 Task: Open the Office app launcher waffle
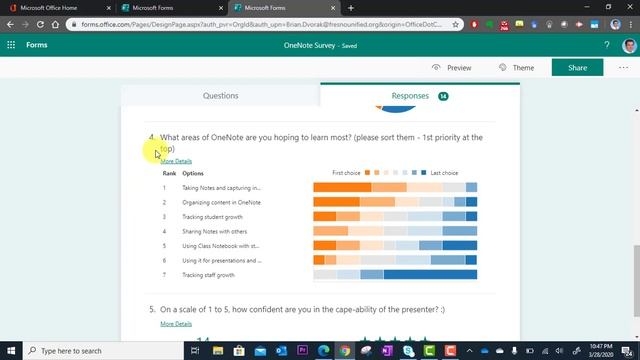(x=11, y=45)
